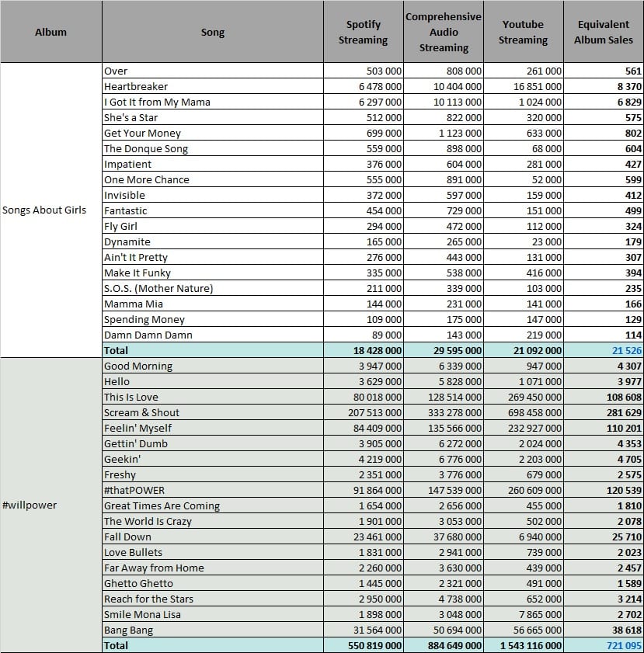
Task: Click the Bang Bang song cell
Action: (x=212, y=630)
